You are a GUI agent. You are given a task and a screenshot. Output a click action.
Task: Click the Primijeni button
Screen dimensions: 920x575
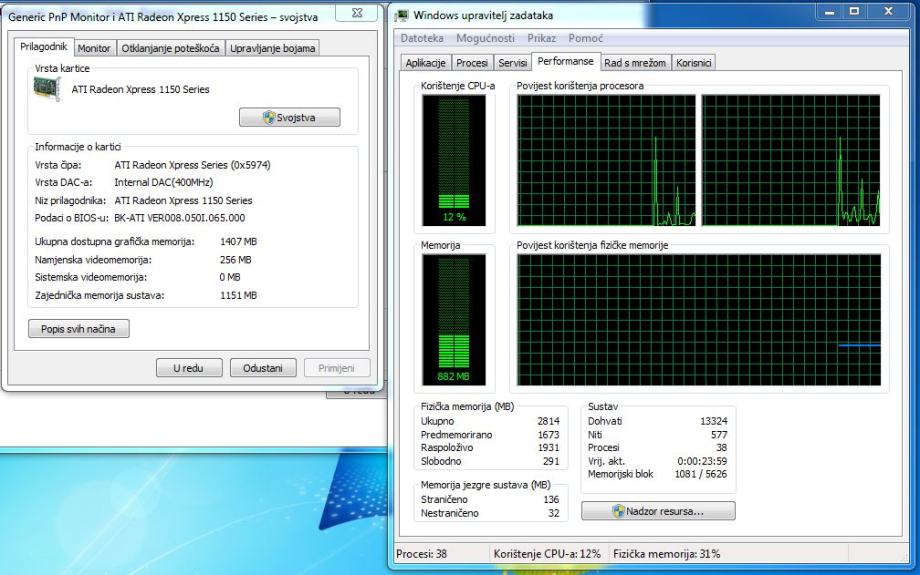tap(337, 368)
